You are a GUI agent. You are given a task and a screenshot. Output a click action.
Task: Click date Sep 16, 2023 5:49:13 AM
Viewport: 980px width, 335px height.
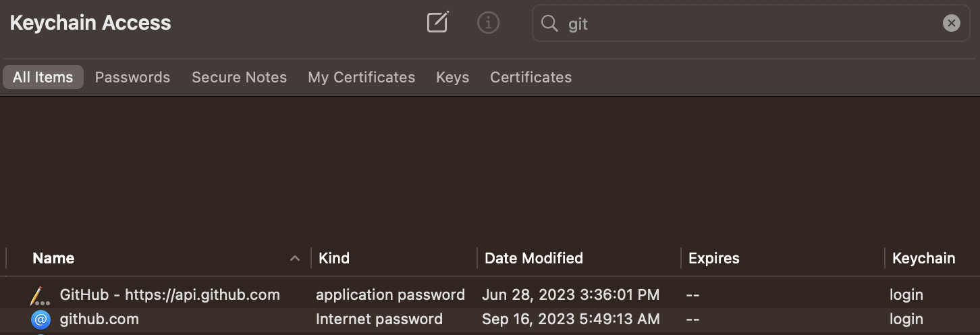click(570, 319)
